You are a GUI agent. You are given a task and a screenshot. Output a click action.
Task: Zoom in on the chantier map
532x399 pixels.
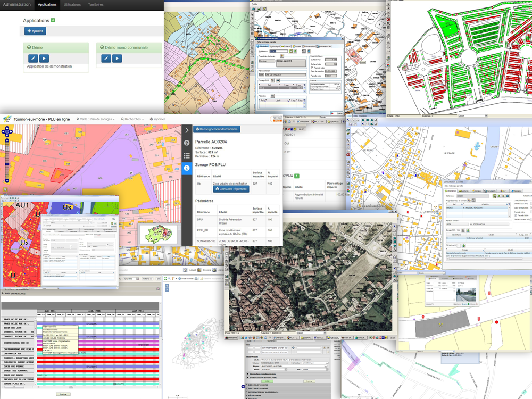coord(167,286)
